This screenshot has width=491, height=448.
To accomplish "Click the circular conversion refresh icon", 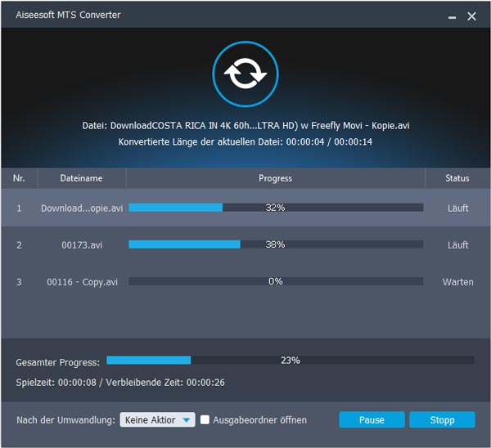I will point(245,74).
